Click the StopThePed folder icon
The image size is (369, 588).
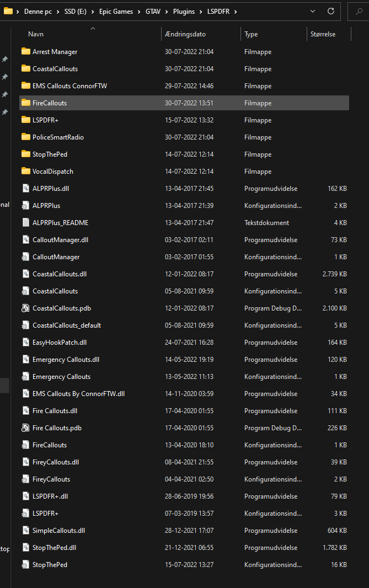tap(25, 154)
